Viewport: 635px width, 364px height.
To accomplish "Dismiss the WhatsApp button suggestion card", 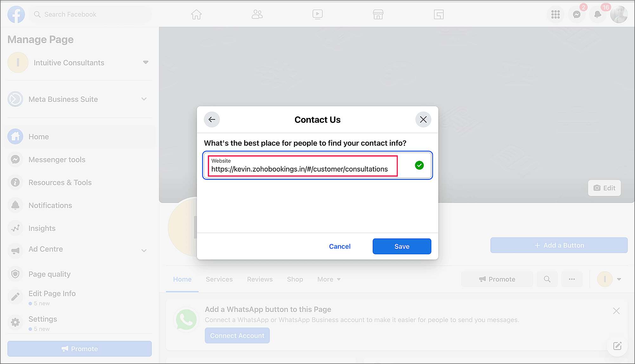I will pos(616,311).
